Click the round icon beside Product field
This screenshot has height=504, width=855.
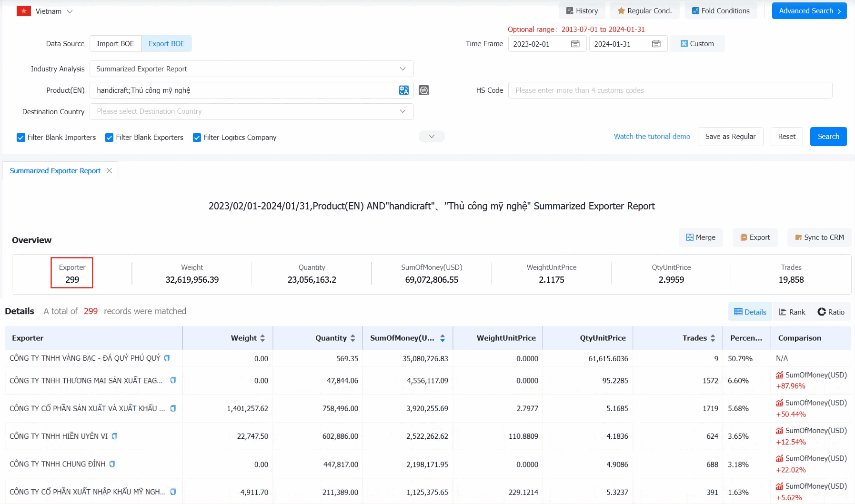click(x=423, y=90)
